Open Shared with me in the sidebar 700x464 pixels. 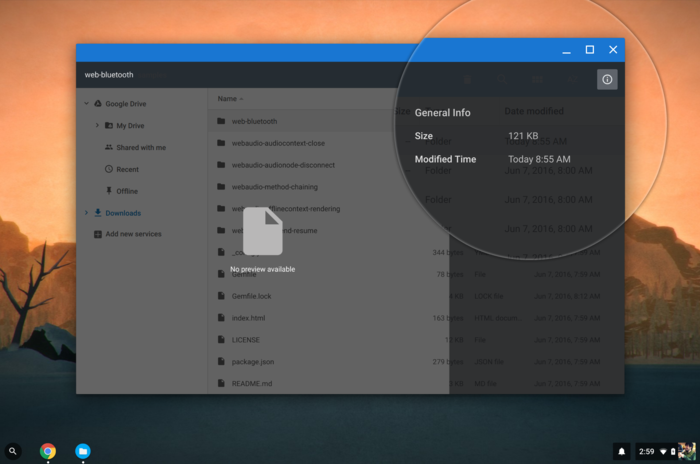point(140,147)
